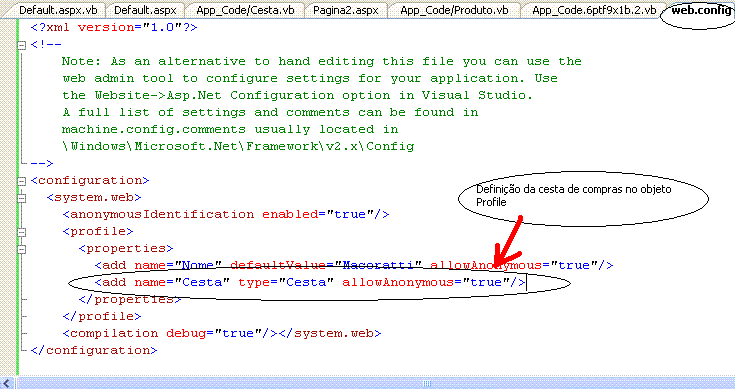This screenshot has width=735, height=389.
Task: Click the closing </profile> tag
Action: [102, 316]
